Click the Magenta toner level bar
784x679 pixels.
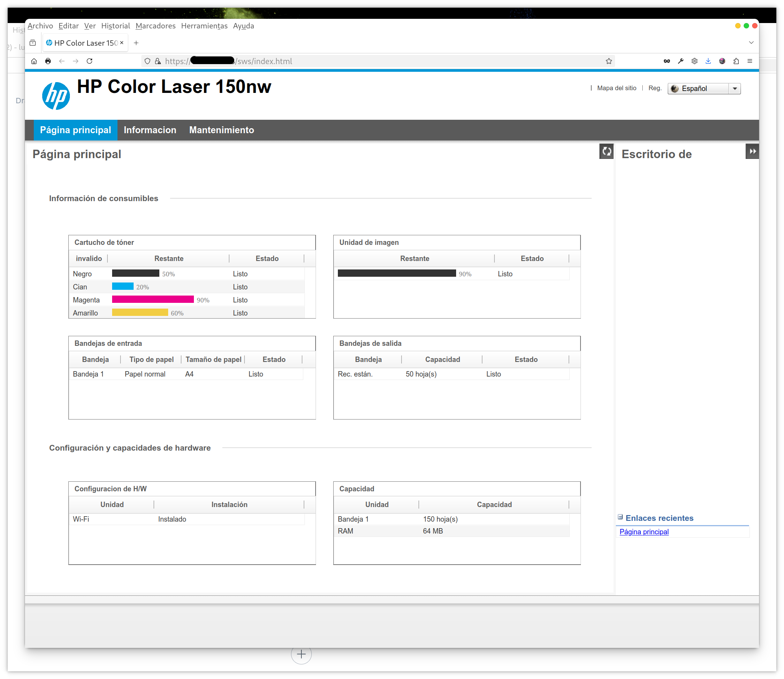[x=153, y=299]
